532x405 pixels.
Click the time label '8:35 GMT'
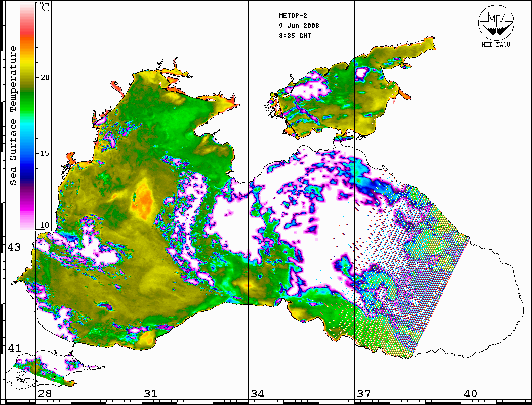pos(295,36)
